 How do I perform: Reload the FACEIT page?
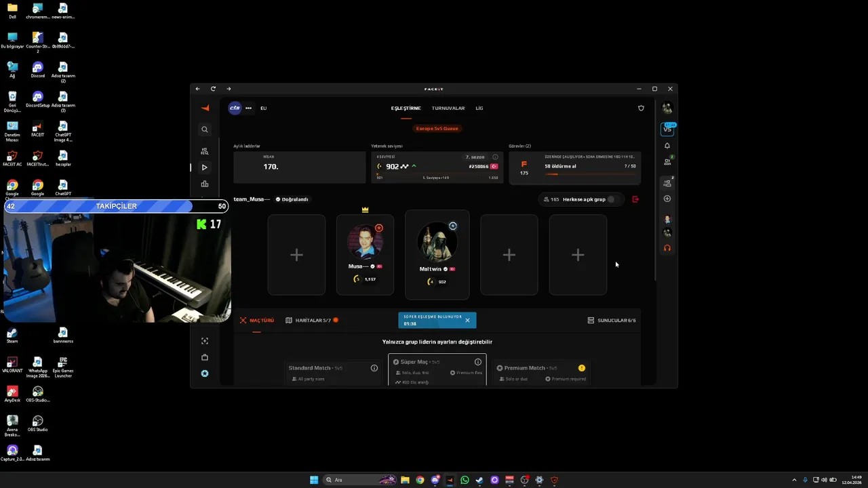click(213, 89)
